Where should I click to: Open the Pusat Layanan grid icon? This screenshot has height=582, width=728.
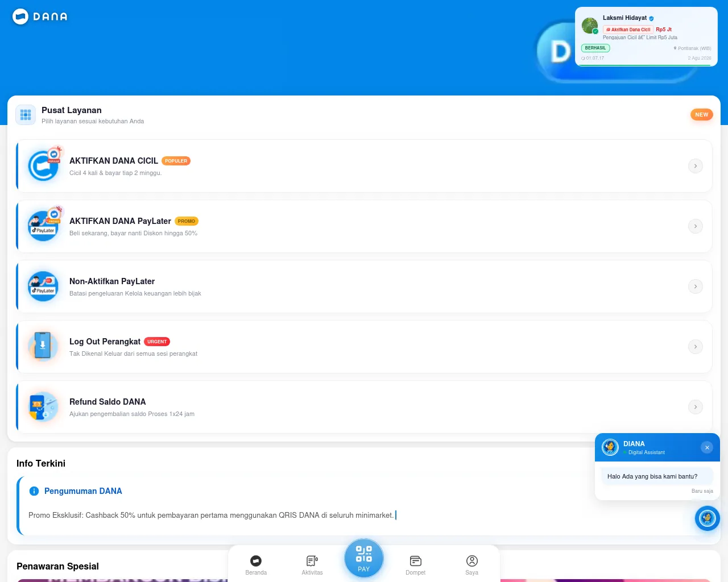pyautogui.click(x=26, y=115)
